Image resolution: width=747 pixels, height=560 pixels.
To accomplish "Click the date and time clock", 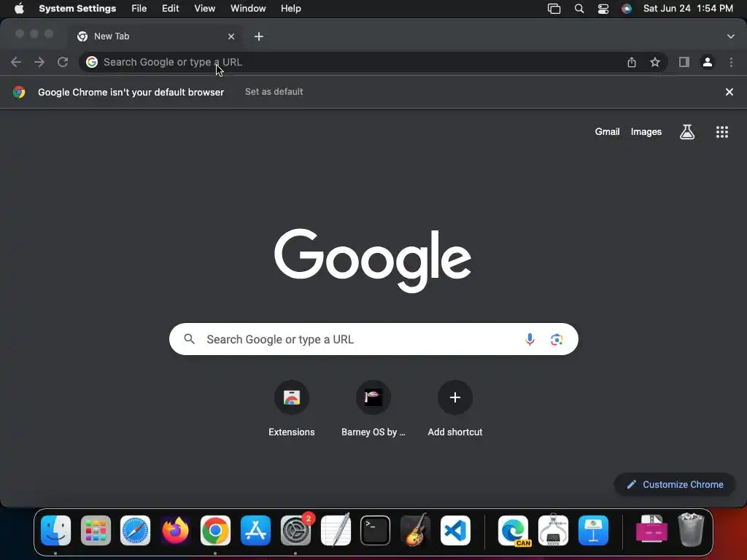I will click(x=688, y=9).
